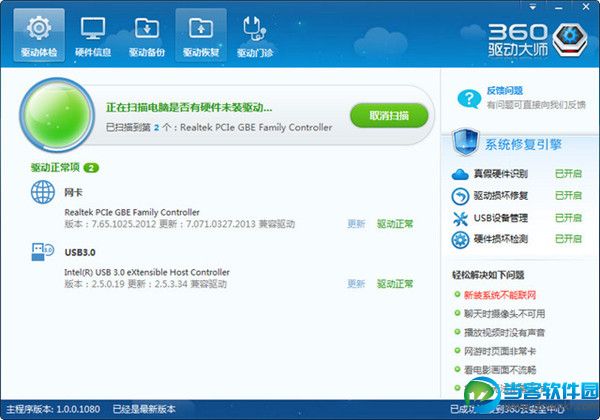Click the USB3.0 device icon
This screenshot has height=420, width=600.
point(42,252)
